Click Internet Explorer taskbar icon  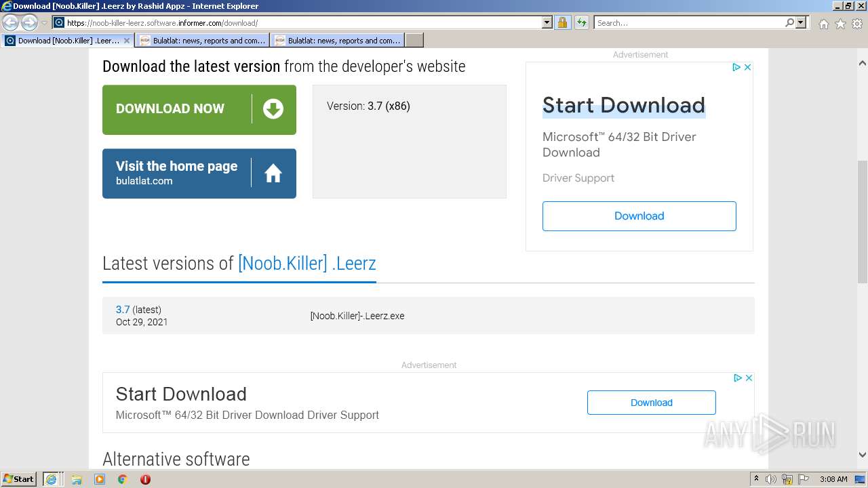click(x=52, y=479)
